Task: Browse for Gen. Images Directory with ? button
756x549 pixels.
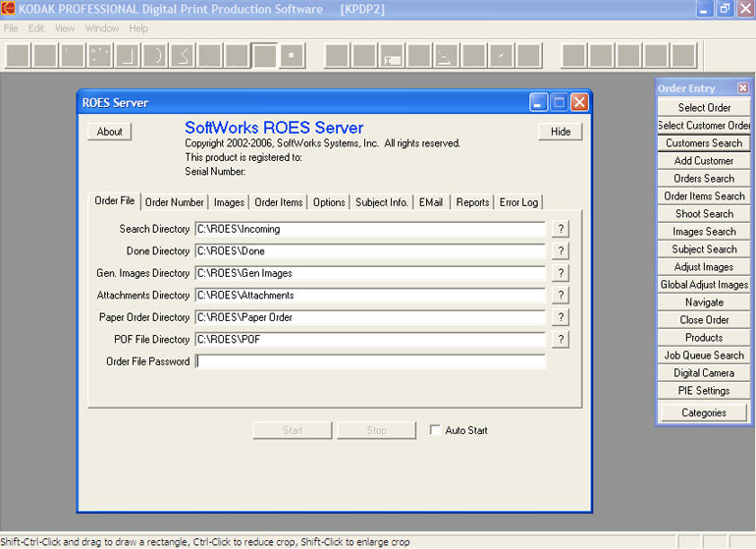Action: pos(561,273)
